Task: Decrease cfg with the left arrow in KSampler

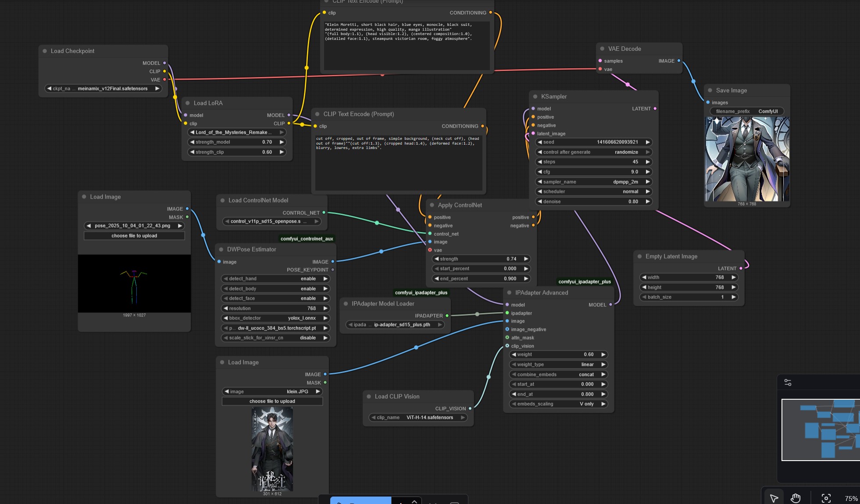Action: (540, 172)
